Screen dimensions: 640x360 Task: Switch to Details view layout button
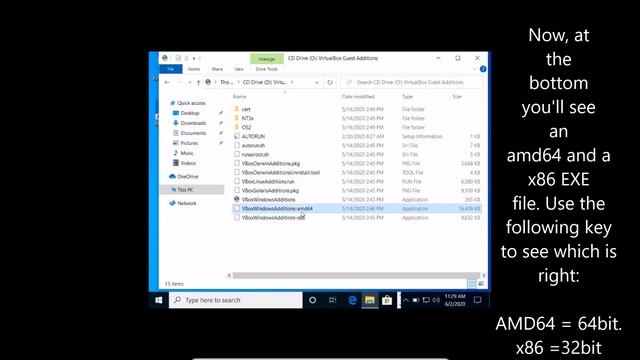pos(472,284)
